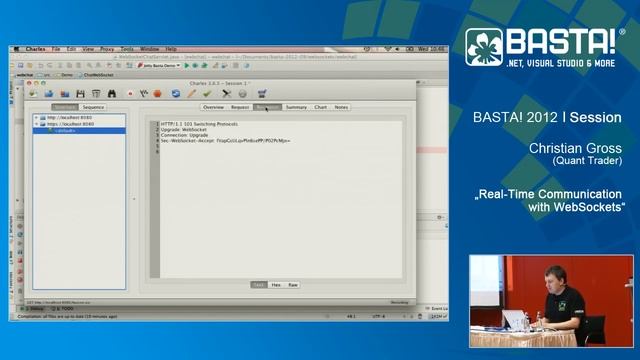Toggle breakpoints with the red hexagon icon

(x=158, y=94)
